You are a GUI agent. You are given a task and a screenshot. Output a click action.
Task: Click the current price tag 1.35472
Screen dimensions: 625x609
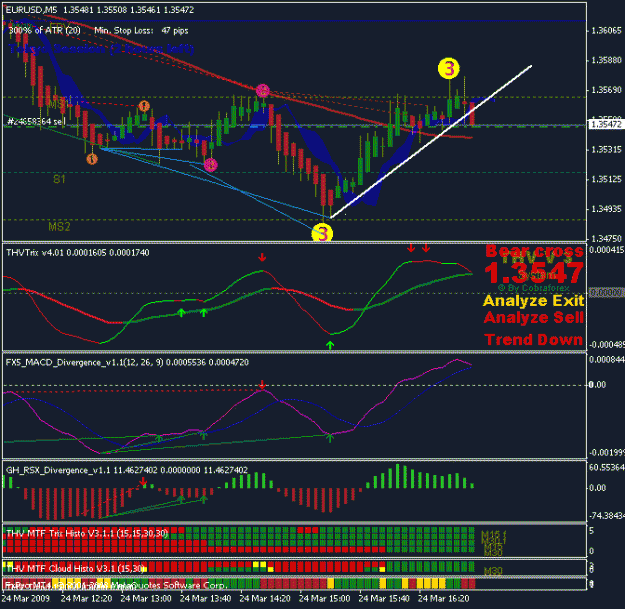point(606,124)
